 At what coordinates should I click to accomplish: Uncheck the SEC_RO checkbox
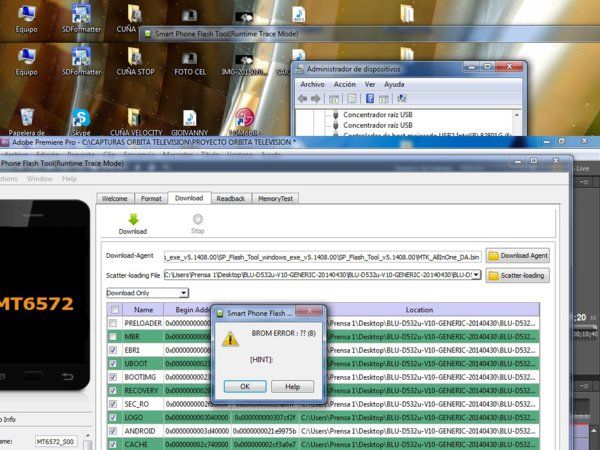113,404
